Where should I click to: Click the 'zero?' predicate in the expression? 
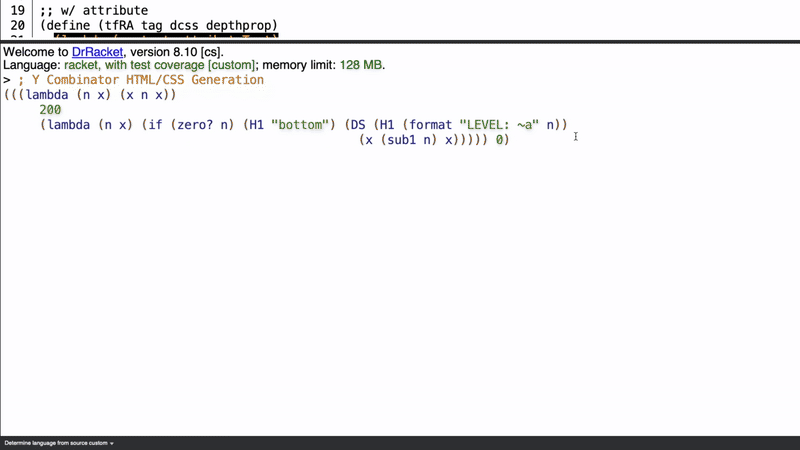click(x=195, y=125)
